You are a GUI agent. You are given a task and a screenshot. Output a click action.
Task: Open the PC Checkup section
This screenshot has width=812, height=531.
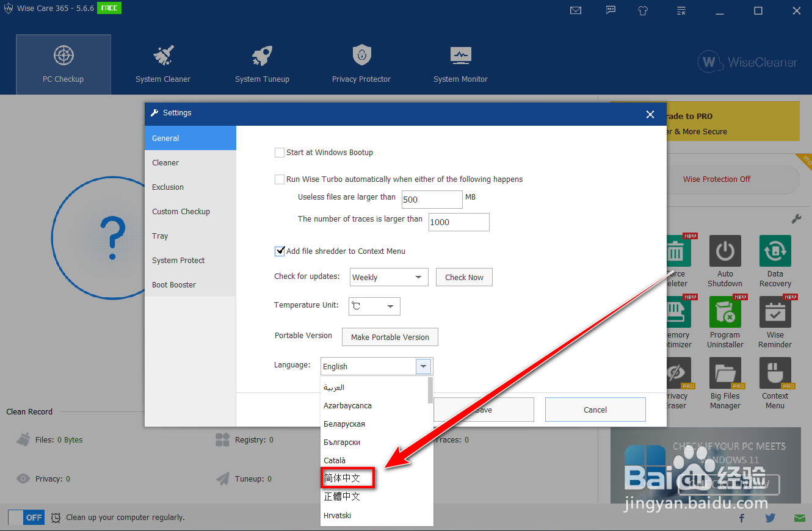click(x=63, y=64)
